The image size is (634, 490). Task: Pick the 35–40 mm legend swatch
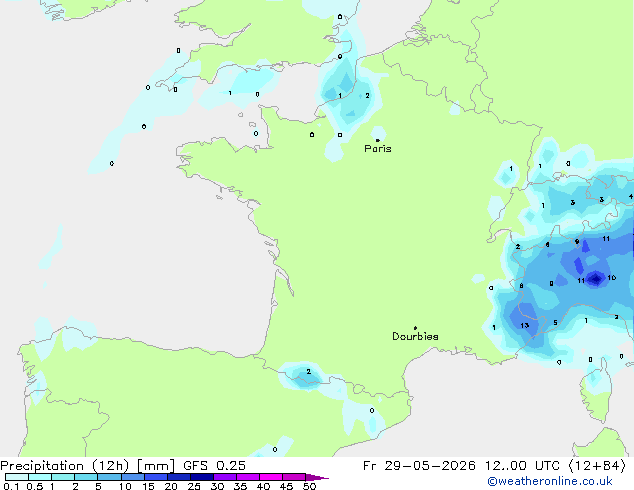point(248,477)
